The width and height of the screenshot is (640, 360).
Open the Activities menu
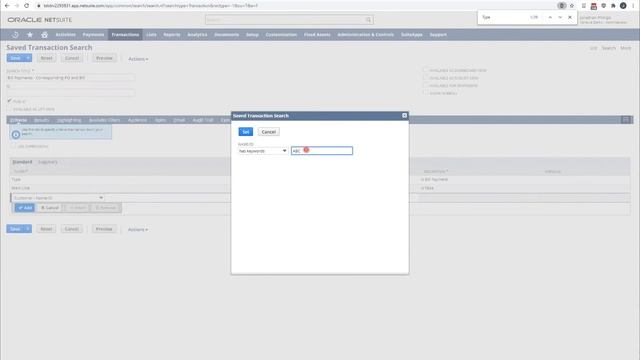point(65,35)
